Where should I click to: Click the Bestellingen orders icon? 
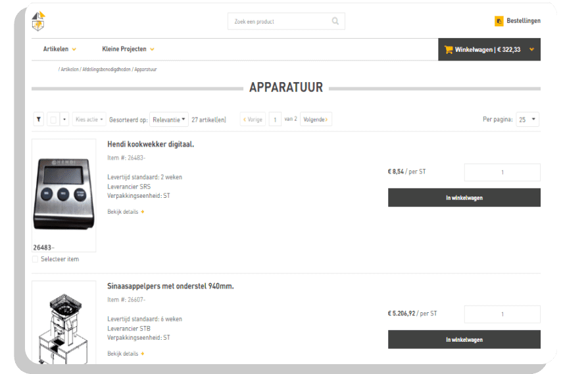point(499,21)
